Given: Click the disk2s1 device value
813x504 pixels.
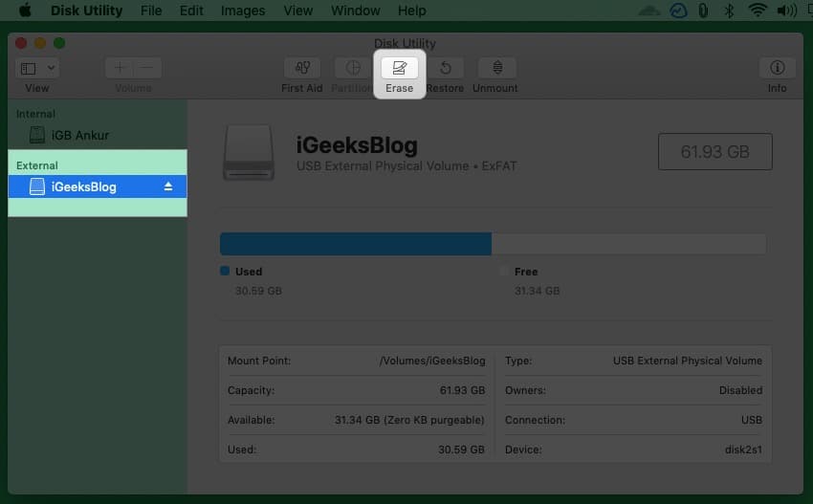Looking at the screenshot, I should pyautogui.click(x=743, y=449).
